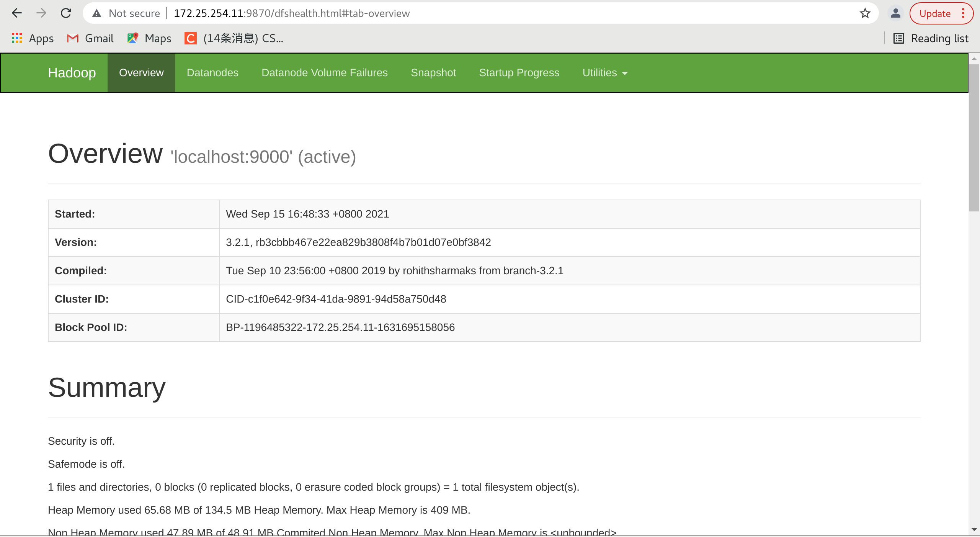Click the red Update button

934,13
